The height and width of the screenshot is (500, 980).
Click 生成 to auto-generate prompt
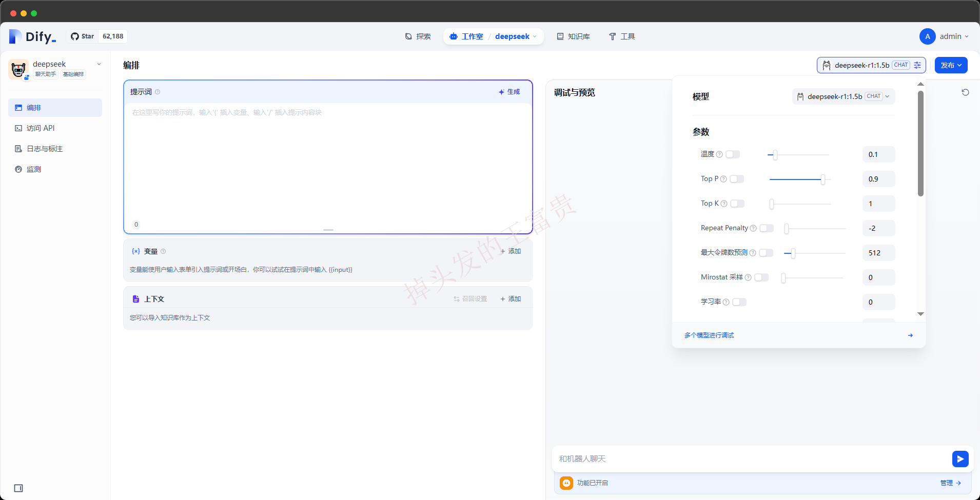tap(509, 92)
